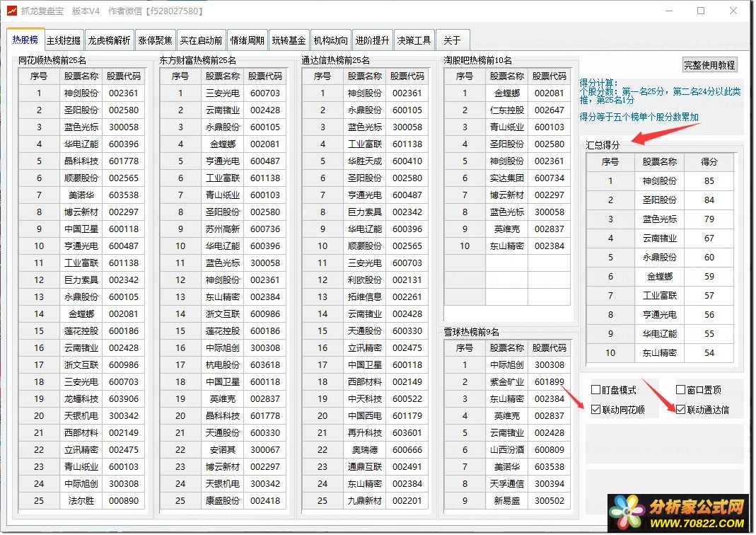
Task: Click 股票代码 header in 雪球热榜 table
Action: click(x=549, y=348)
